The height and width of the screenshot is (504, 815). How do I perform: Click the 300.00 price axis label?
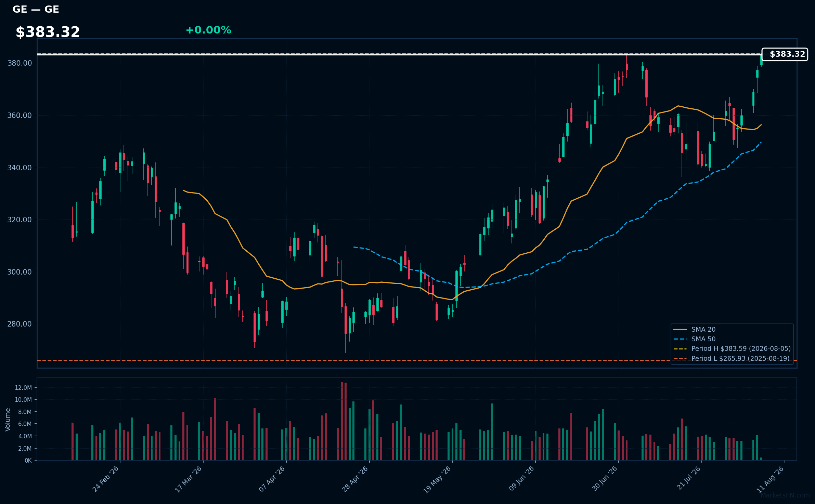[20, 272]
